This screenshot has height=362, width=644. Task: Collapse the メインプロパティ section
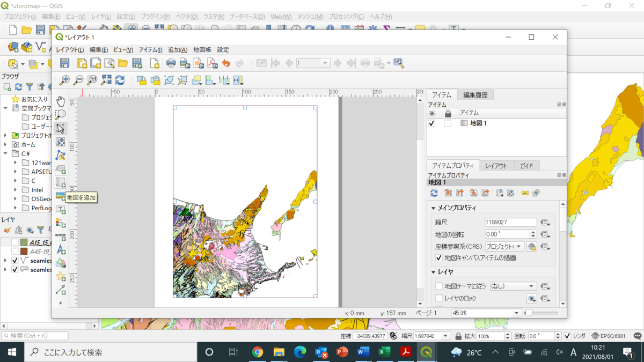tap(434, 208)
